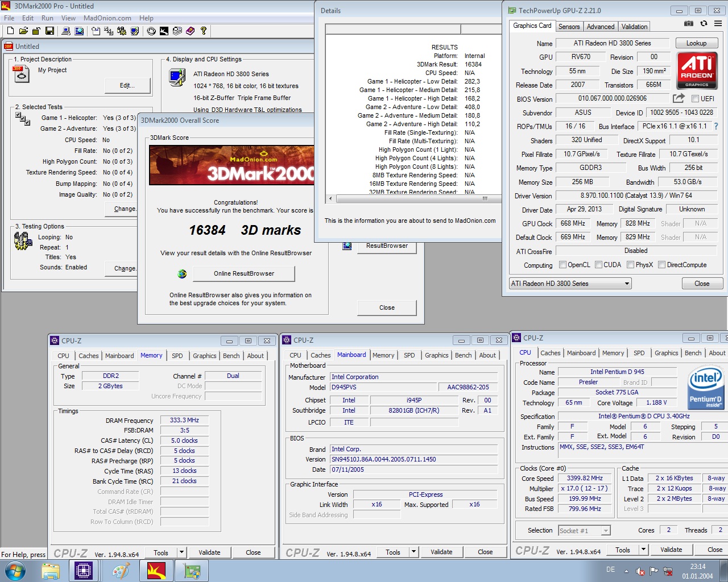Show hidden tray icons arrow

click(626, 571)
